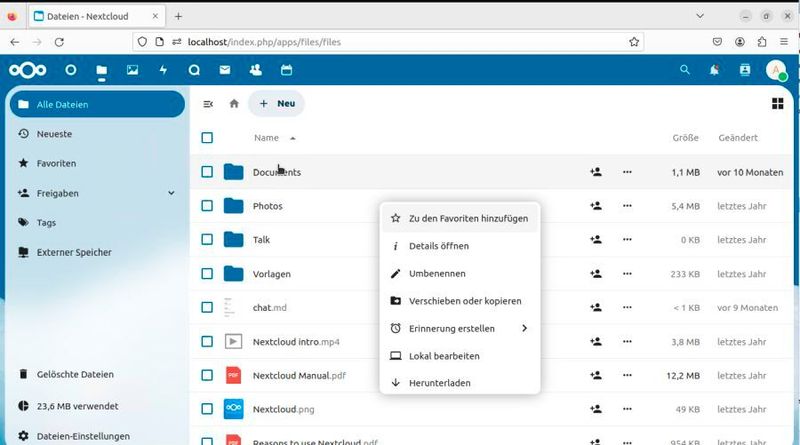Open the user avatar menu

tap(776, 70)
